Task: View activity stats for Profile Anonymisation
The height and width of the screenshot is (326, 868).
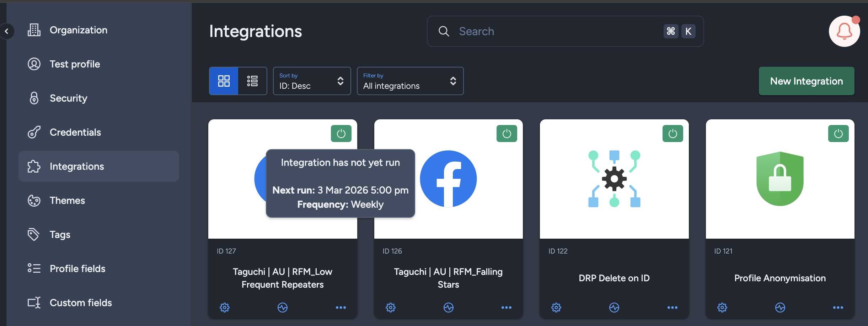Action: coord(780,308)
